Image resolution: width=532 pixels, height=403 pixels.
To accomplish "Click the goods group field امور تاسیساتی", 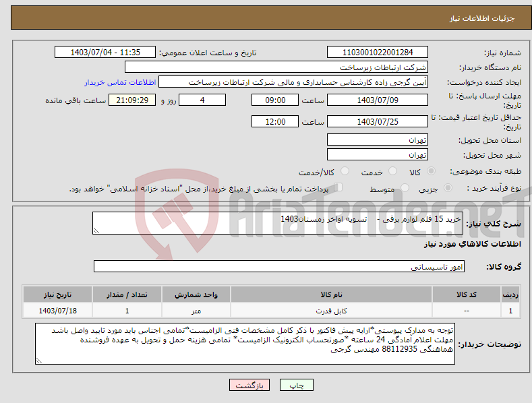I will pos(279,267).
